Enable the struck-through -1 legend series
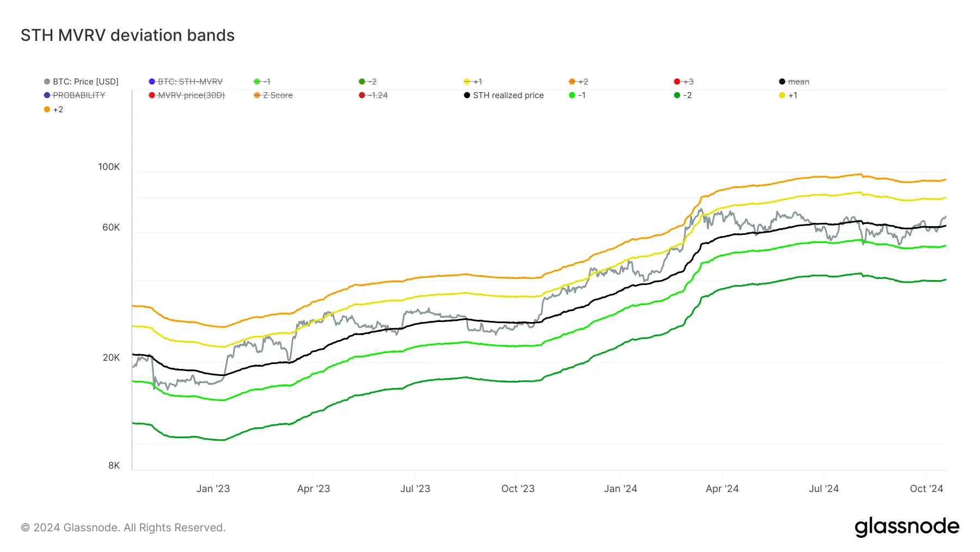The height and width of the screenshot is (552, 980). click(x=262, y=82)
